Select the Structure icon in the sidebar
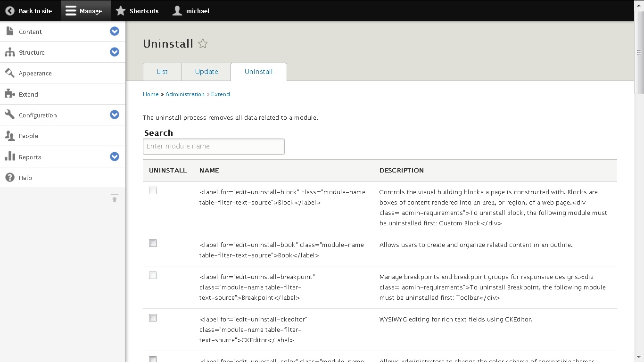This screenshot has width=644, height=362. 9,52
